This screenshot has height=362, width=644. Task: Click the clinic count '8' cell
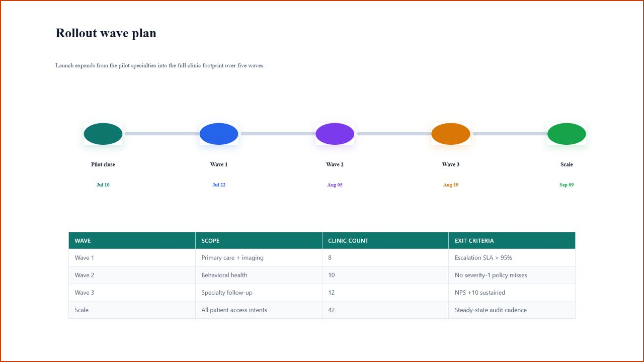385,257
